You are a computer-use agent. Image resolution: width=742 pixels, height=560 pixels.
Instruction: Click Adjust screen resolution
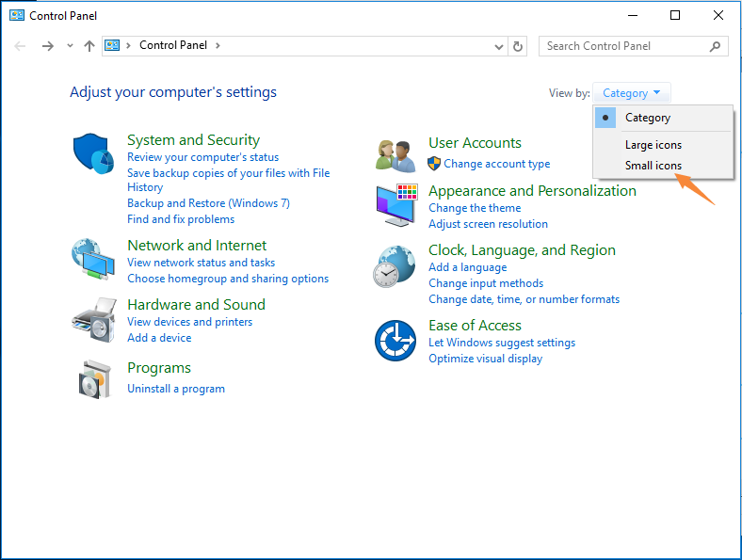pyautogui.click(x=489, y=224)
